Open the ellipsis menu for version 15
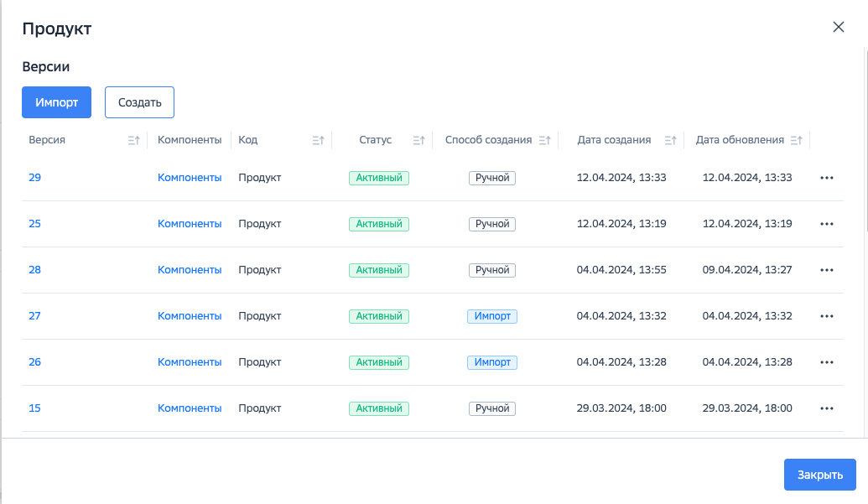868x504 pixels. tap(827, 408)
